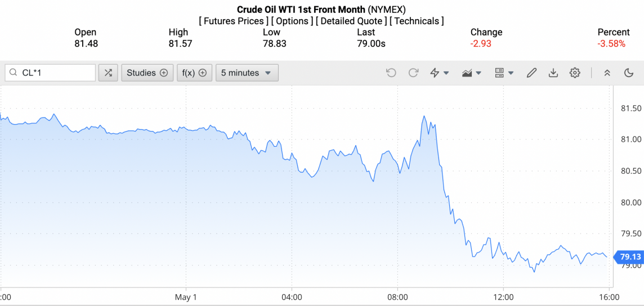The image size is (644, 306).
Task: Open the Detailed Quote link
Action: (x=351, y=21)
